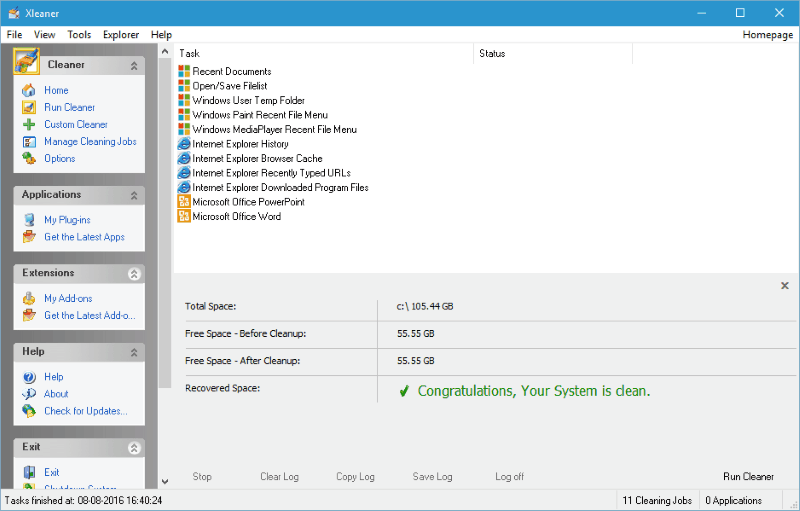Click the c:\ 105.44 GB total space value

tap(425, 306)
